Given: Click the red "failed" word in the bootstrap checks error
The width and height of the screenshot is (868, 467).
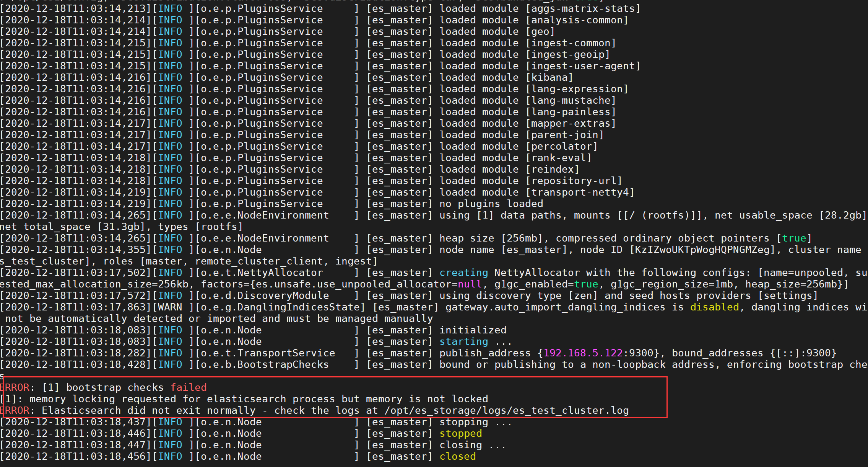Looking at the screenshot, I should point(189,387).
